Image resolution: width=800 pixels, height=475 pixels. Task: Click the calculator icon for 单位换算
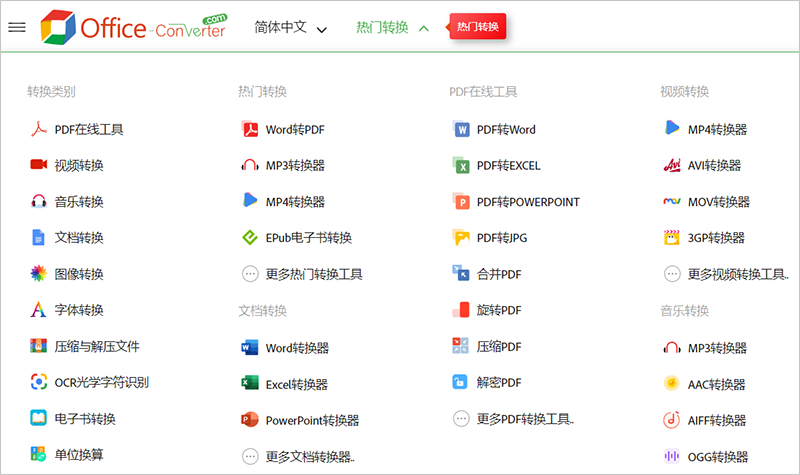click(38, 454)
